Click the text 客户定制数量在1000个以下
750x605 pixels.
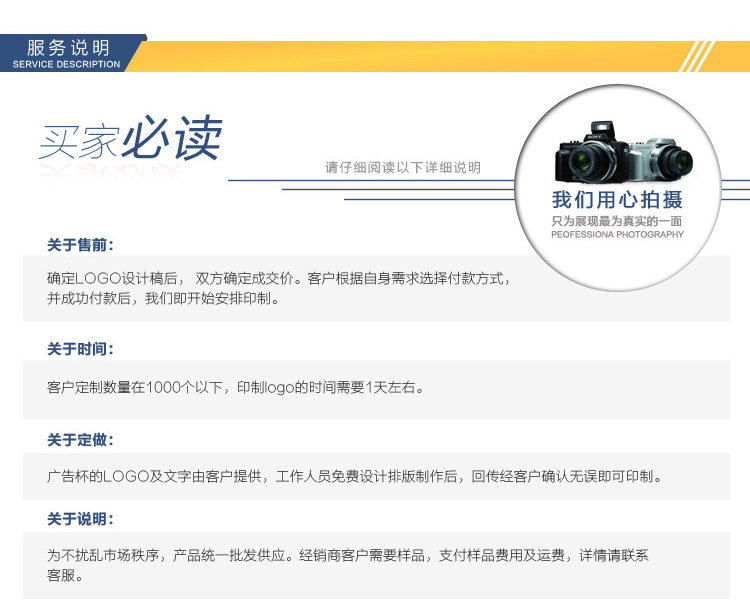coord(134,387)
